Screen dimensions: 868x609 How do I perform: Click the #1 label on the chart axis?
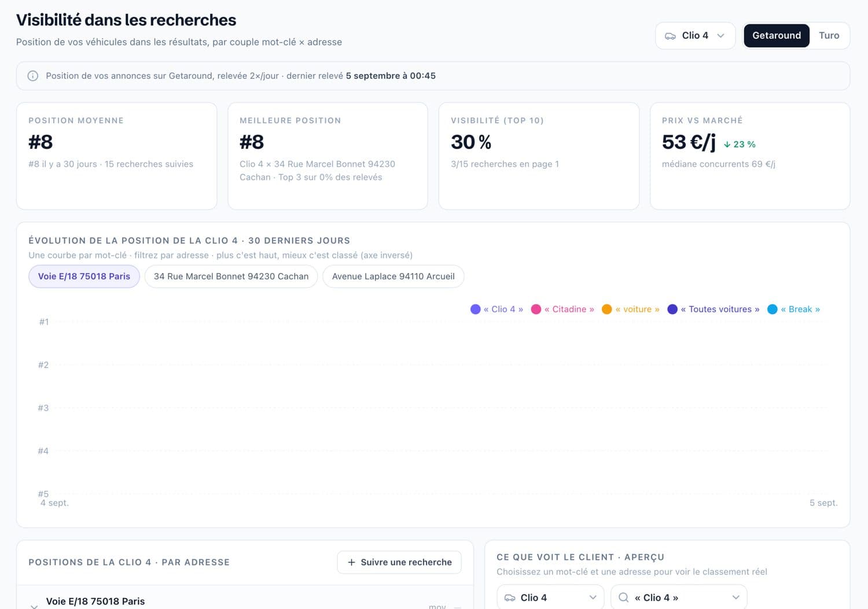pos(44,322)
